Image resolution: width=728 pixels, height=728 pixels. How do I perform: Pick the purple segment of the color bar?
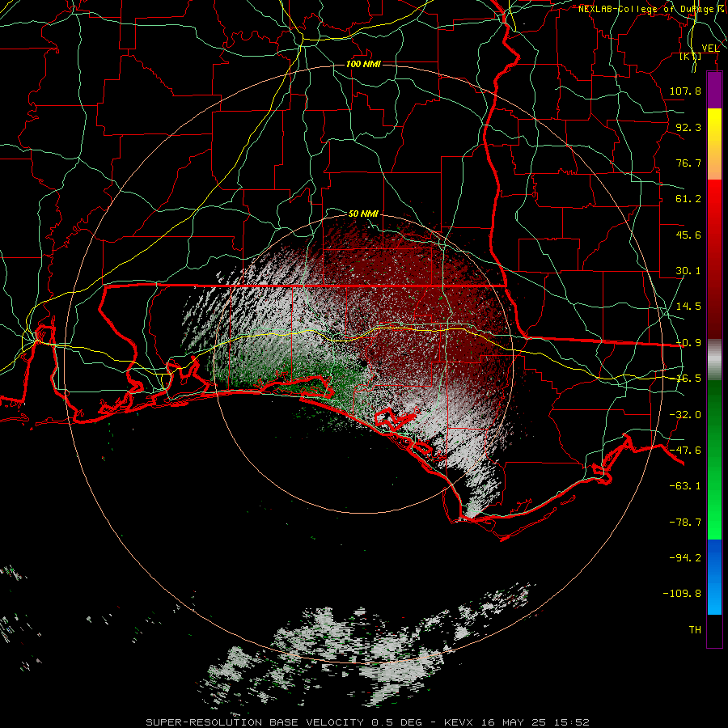(x=714, y=90)
